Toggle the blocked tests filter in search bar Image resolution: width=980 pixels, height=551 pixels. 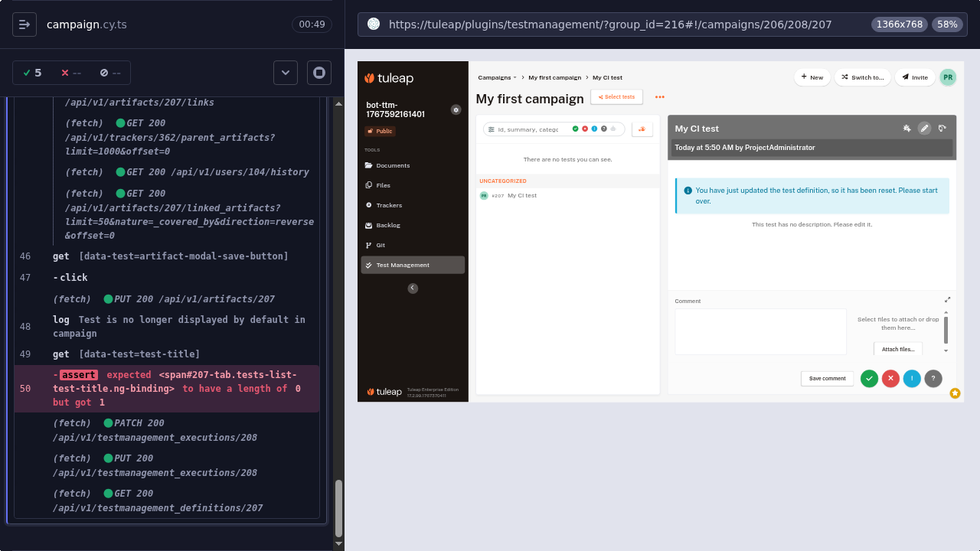coord(594,129)
